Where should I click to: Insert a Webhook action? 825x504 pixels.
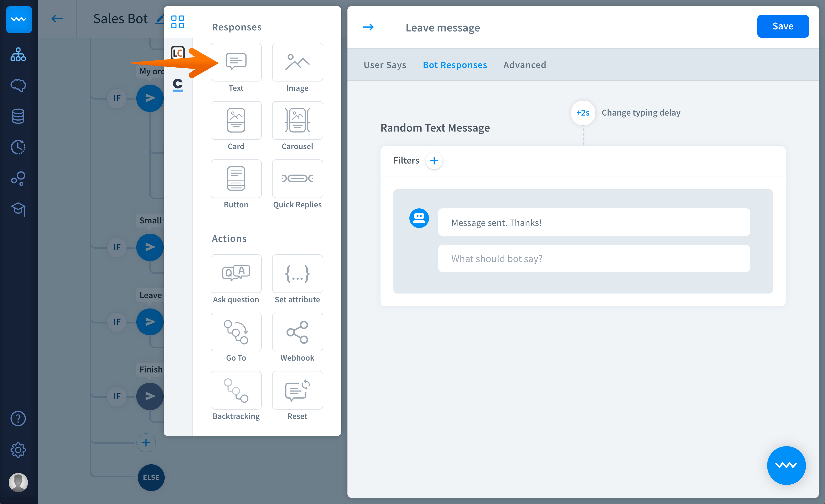click(297, 332)
